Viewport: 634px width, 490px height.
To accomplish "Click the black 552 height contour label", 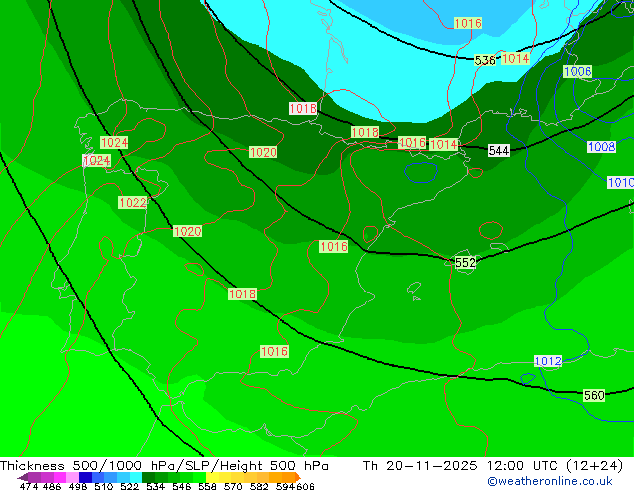I will pos(465,263).
